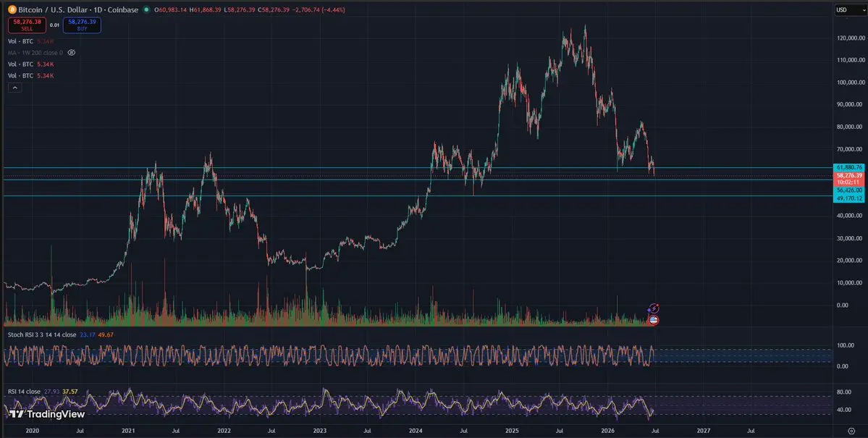
Task: Click the 2026 label on time axis
Action: pos(608,430)
